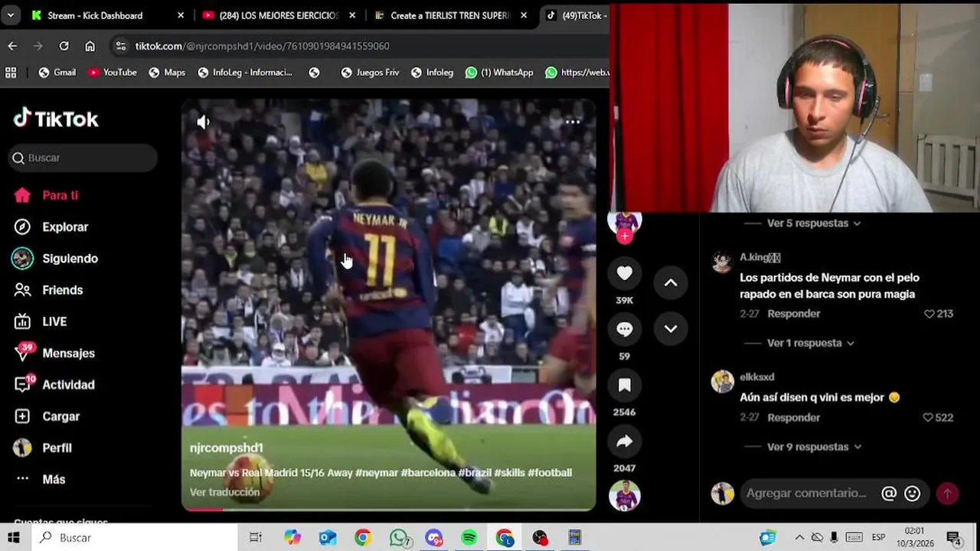Screen dimensions: 980x551
Task: Click the #neymar hashtag in the caption
Action: point(376,473)
